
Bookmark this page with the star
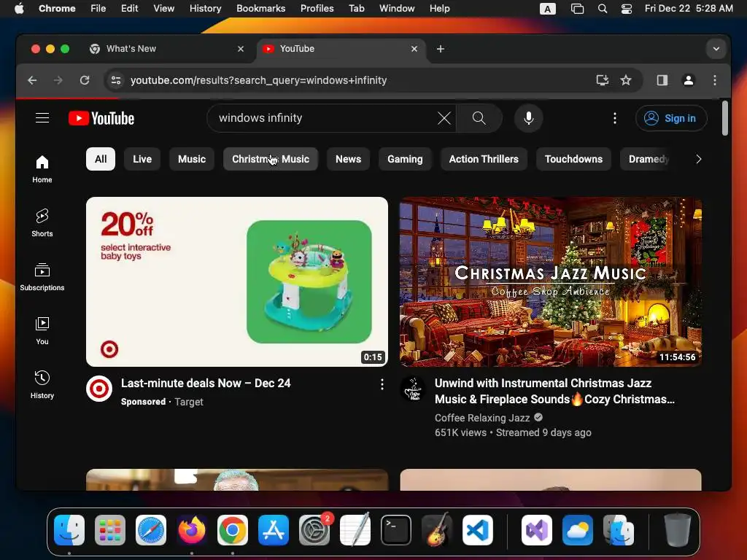point(625,80)
